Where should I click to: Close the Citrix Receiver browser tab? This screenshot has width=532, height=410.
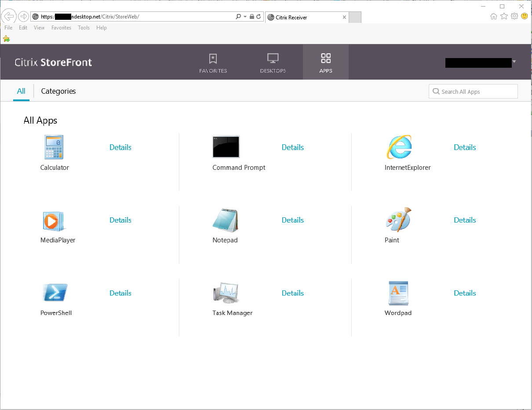(x=344, y=17)
